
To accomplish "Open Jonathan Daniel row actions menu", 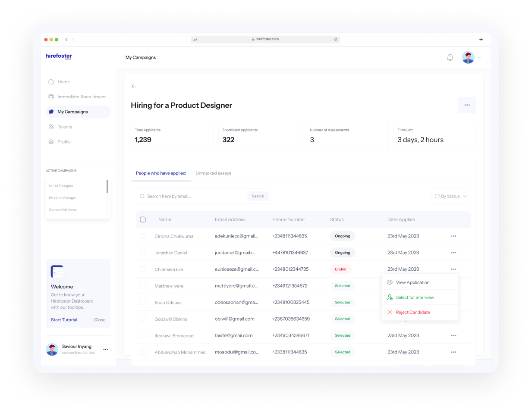I will coord(453,253).
